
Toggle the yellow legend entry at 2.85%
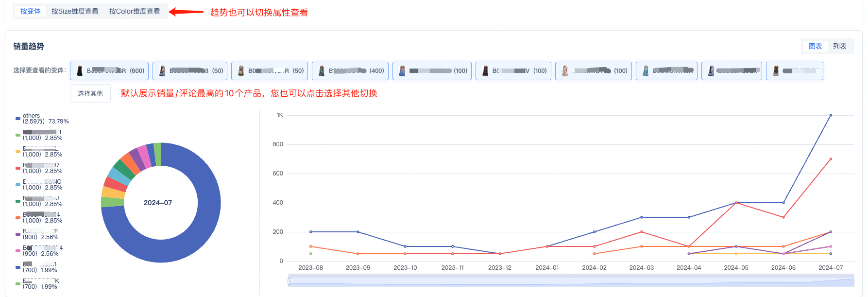click(x=39, y=152)
